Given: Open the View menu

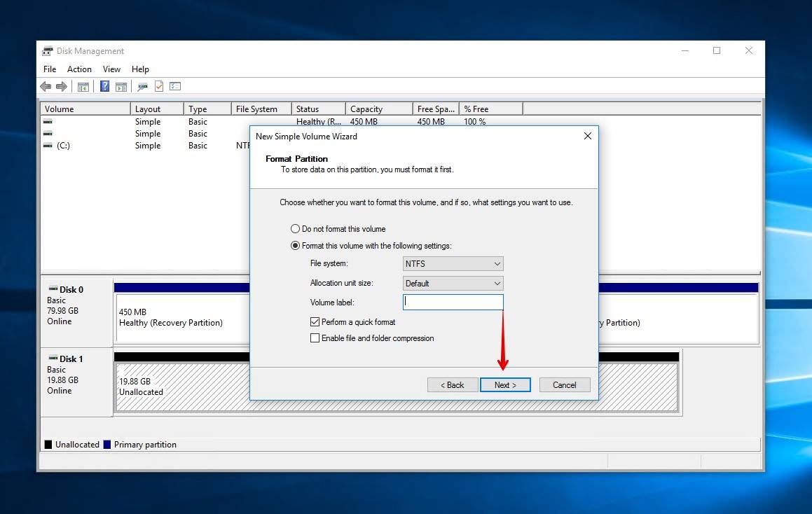Looking at the screenshot, I should click(111, 69).
